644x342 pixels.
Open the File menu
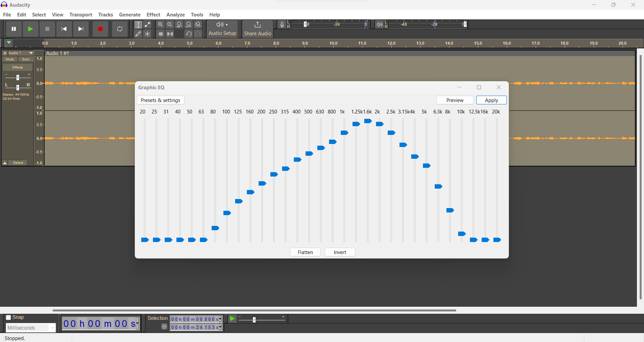pos(7,15)
